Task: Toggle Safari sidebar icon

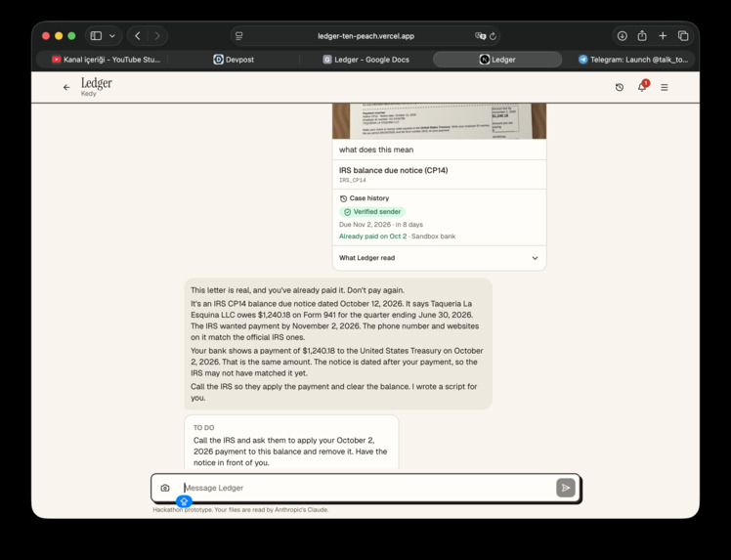Action: [x=96, y=36]
